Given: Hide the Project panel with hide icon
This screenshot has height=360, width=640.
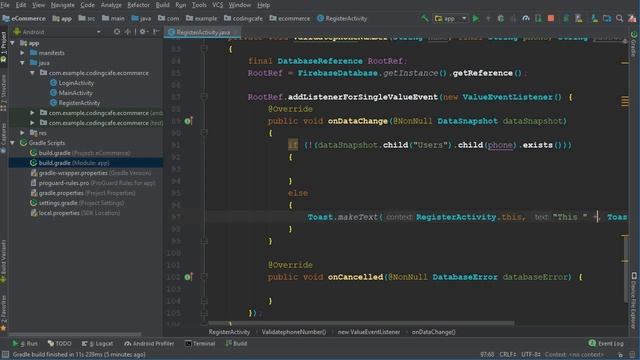Looking at the screenshot, I should point(156,31).
